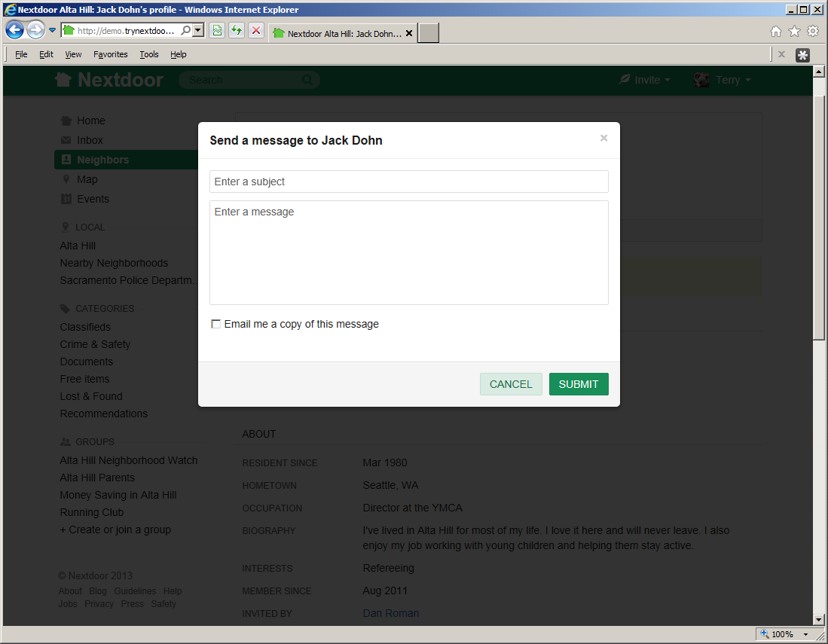Open Classifieds category
828x644 pixels.
click(85, 327)
